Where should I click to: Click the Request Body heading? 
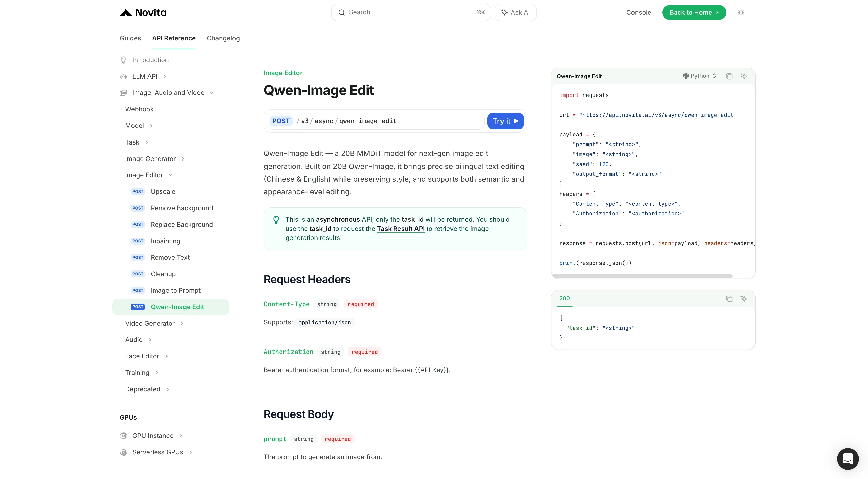[298, 414]
